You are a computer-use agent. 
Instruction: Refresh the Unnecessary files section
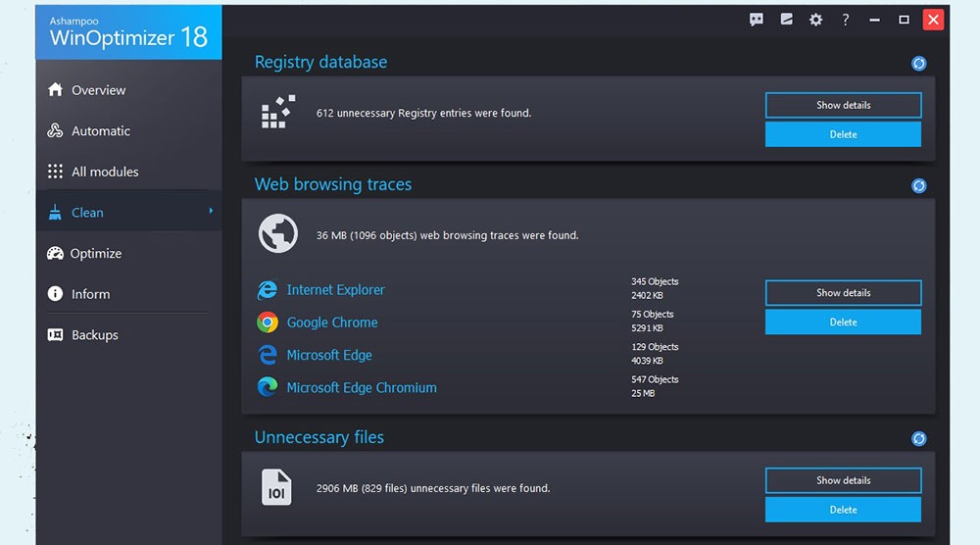pyautogui.click(x=918, y=439)
